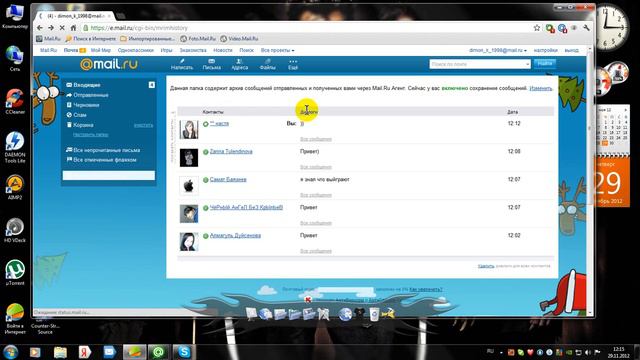Viewport: 640px width, 360px height.
Task: Click the unread count badge beside Входящие
Action: click(x=151, y=84)
